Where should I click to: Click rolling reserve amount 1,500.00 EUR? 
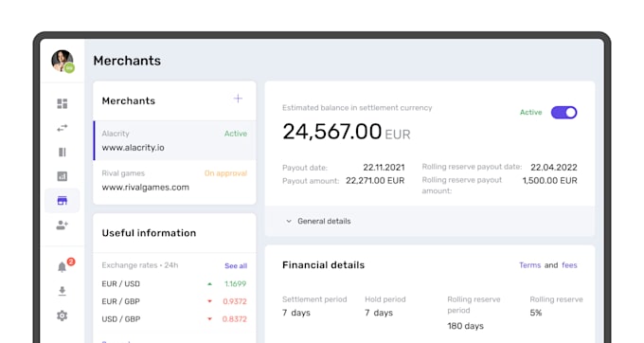549,181
